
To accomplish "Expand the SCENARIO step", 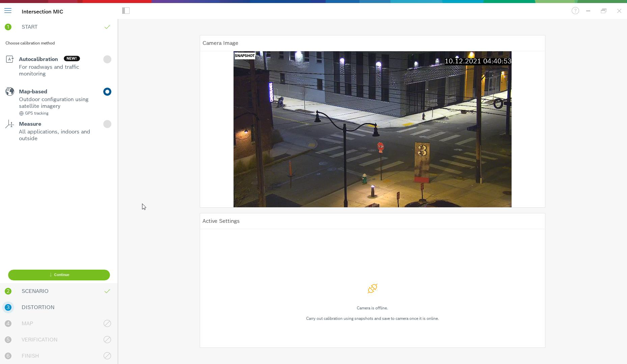I will pos(35,291).
